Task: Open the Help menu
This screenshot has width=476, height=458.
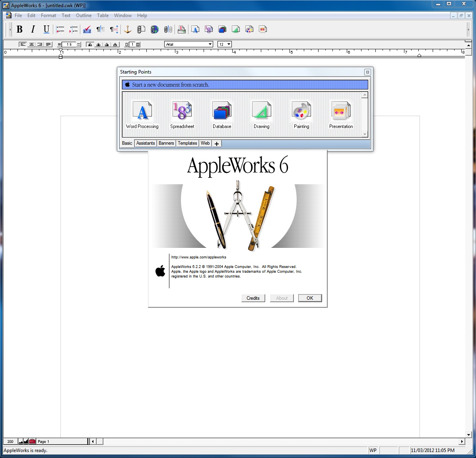Action: (x=142, y=16)
